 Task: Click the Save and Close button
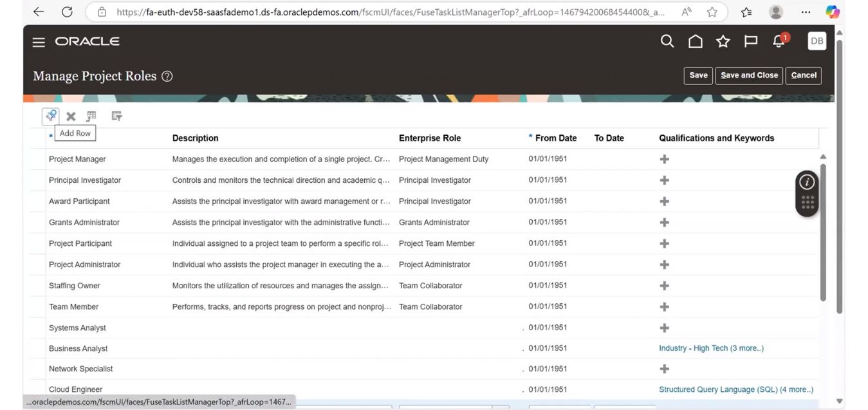tap(748, 75)
